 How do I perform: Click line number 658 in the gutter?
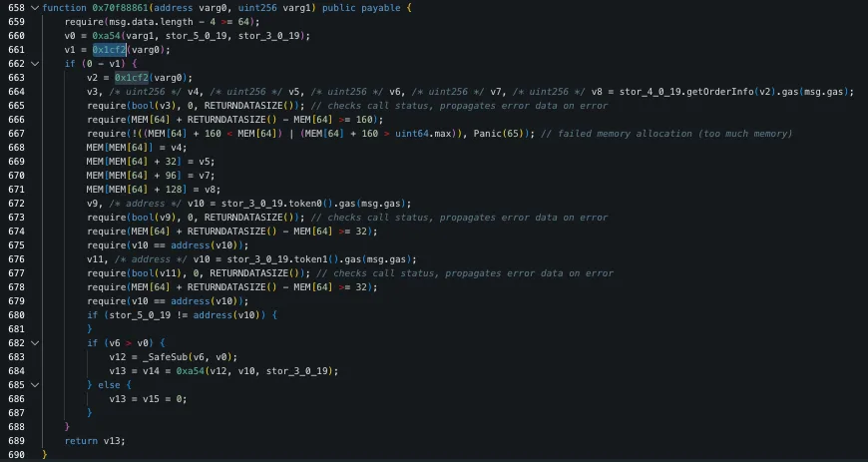16,8
